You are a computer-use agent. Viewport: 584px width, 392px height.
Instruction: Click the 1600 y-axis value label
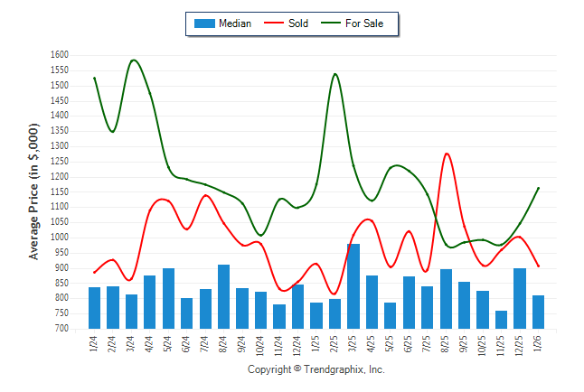(58, 55)
